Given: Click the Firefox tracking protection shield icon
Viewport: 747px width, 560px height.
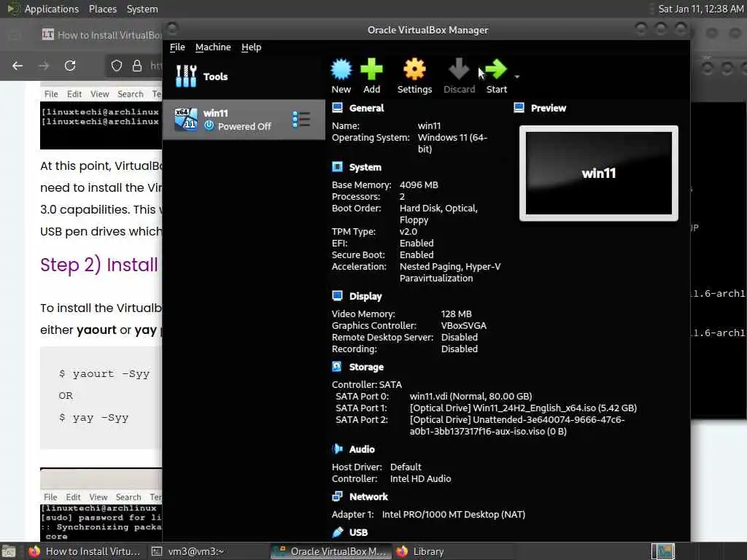Looking at the screenshot, I should click(x=117, y=66).
